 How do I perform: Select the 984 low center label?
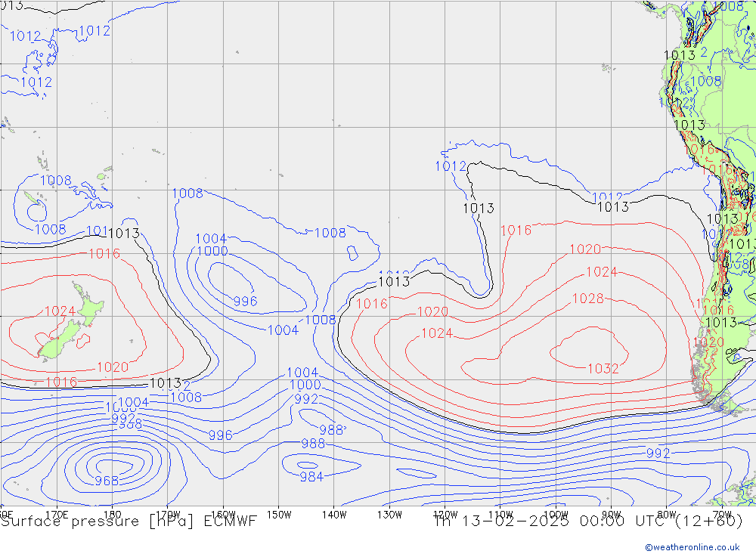tap(311, 477)
